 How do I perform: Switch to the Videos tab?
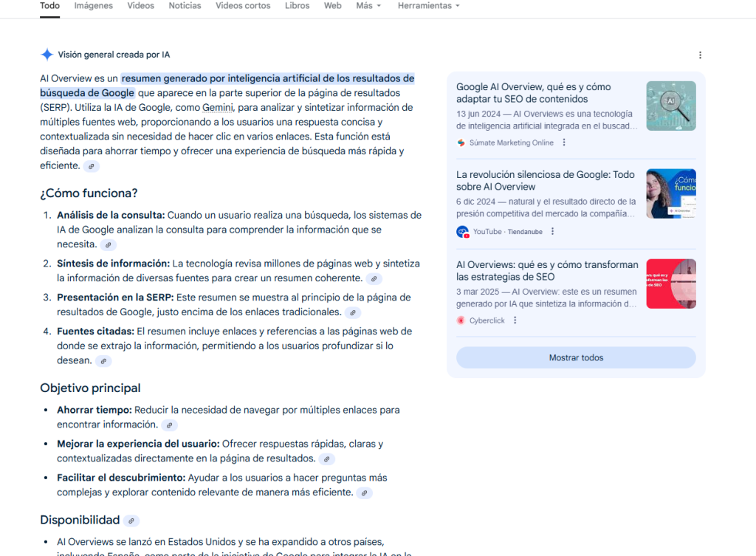[141, 6]
